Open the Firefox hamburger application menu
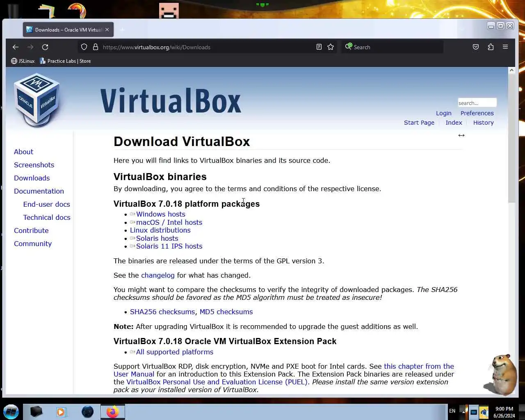525x420 pixels. 505,47
